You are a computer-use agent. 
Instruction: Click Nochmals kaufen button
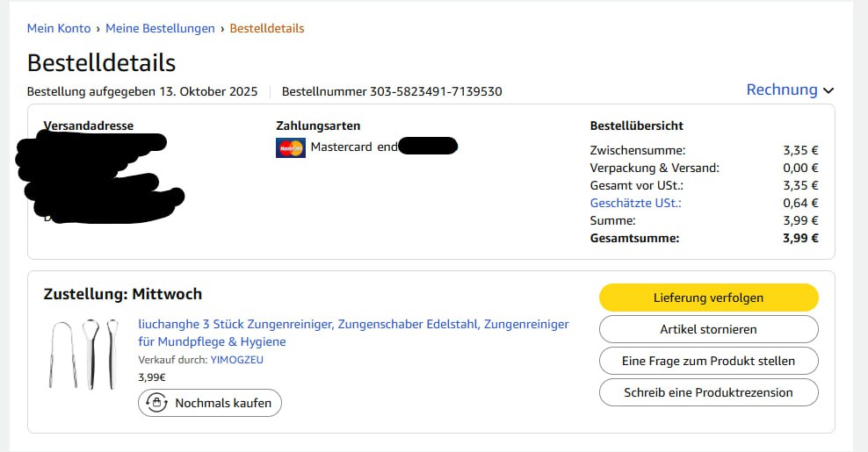click(x=210, y=403)
